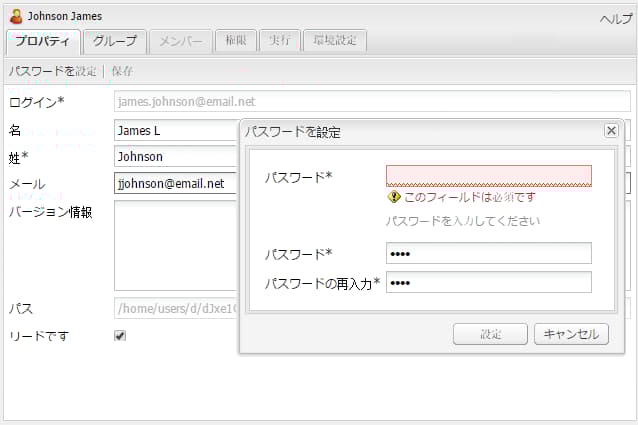Click the ヘルプ link
Image resolution: width=638 pixels, height=425 pixels.
point(616,19)
